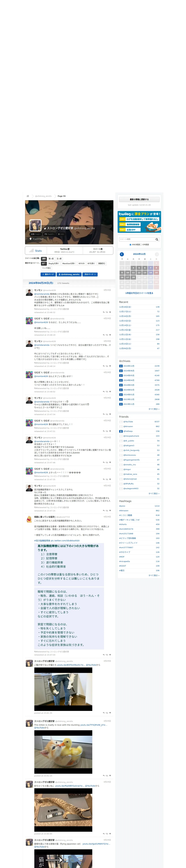Retweet icon on tweet retweeted at 23:48:14

point(107,366)
